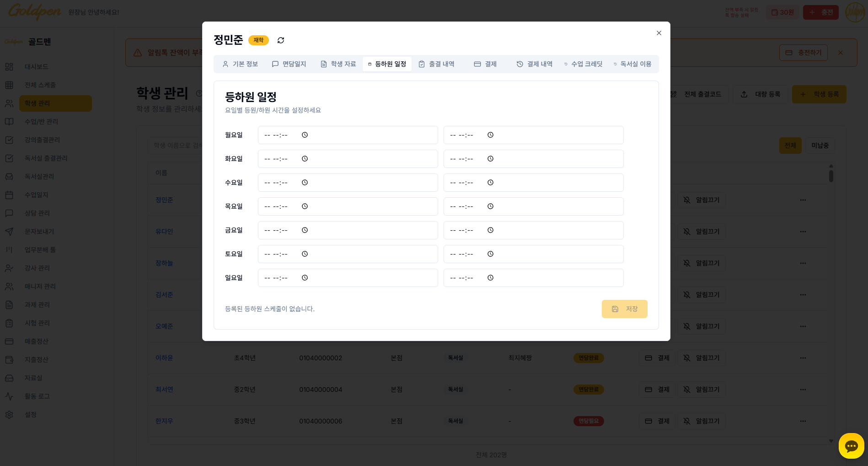Viewport: 868px width, 466px height.
Task: Switch to the 기본 정보 tab
Action: click(240, 64)
